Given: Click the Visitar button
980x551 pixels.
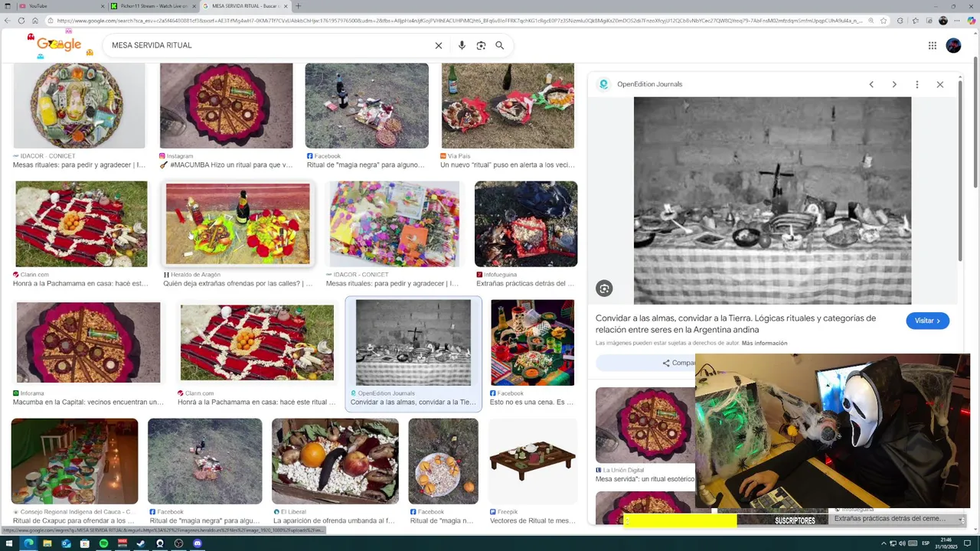Looking at the screenshot, I should 928,321.
